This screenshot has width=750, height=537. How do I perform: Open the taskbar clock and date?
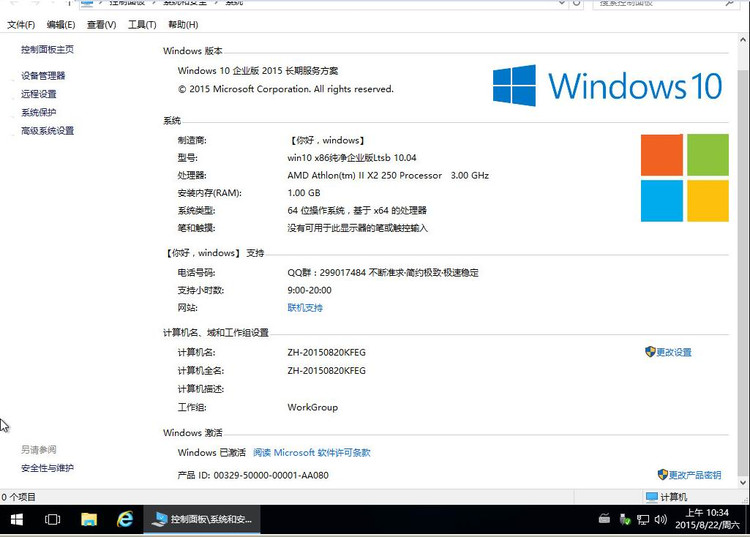(x=707, y=519)
